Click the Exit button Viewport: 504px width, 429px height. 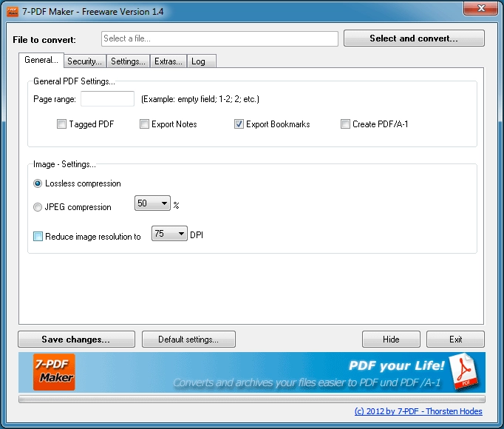455,340
